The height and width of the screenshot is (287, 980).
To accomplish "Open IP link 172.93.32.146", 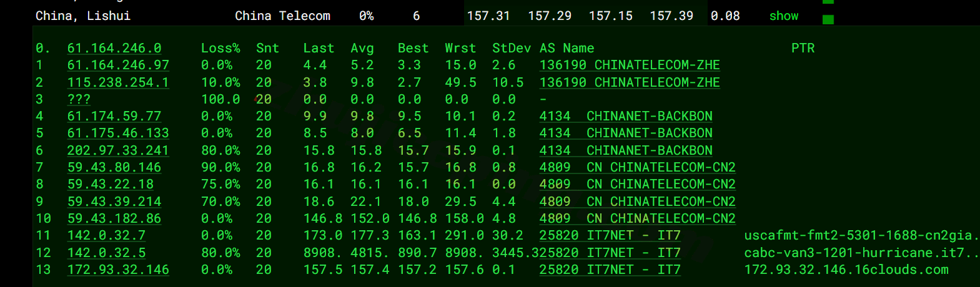I will click(118, 270).
